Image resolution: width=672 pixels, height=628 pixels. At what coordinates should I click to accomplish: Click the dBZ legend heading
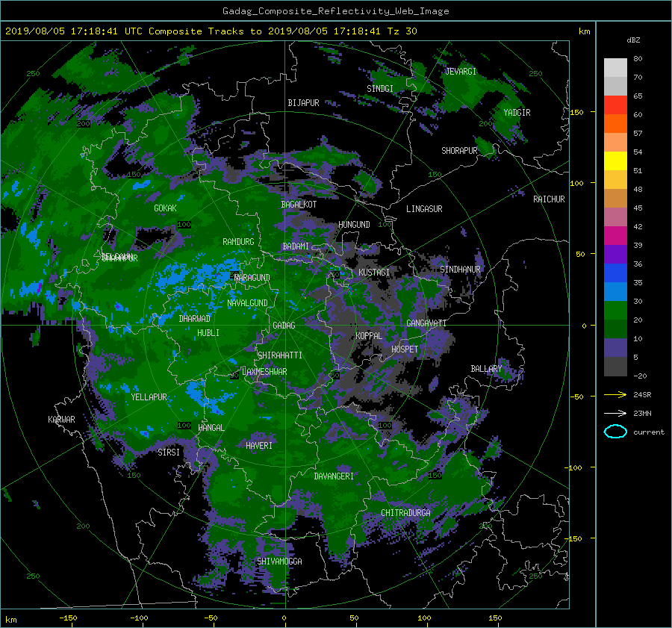click(633, 40)
